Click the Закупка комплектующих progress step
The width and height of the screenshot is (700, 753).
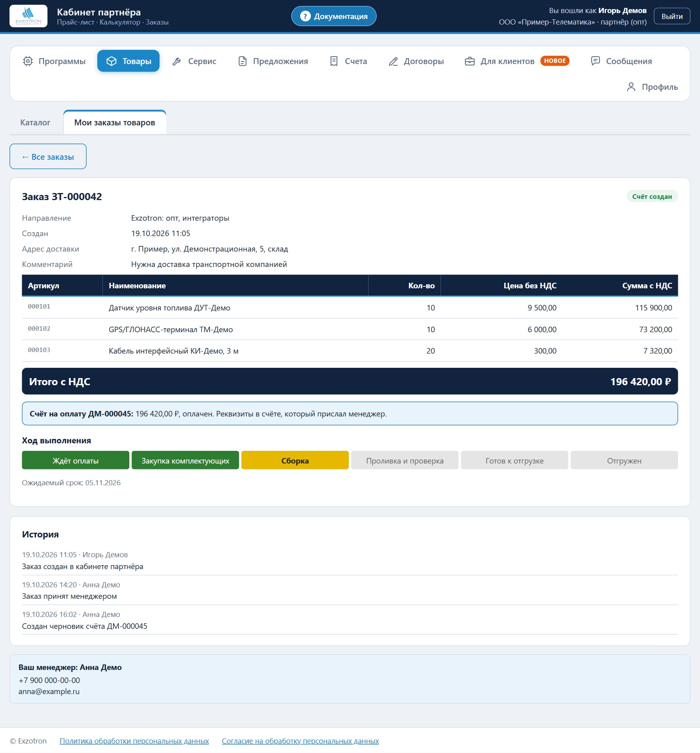(x=185, y=460)
